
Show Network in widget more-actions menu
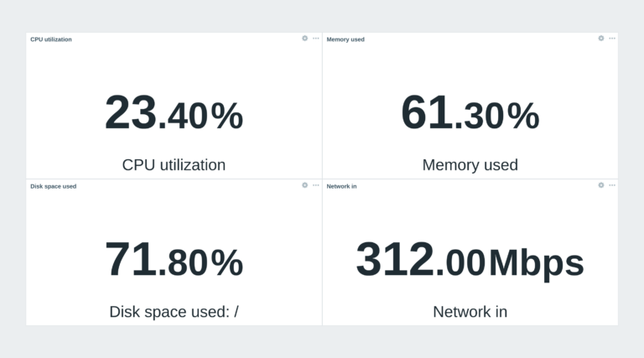[612, 185]
